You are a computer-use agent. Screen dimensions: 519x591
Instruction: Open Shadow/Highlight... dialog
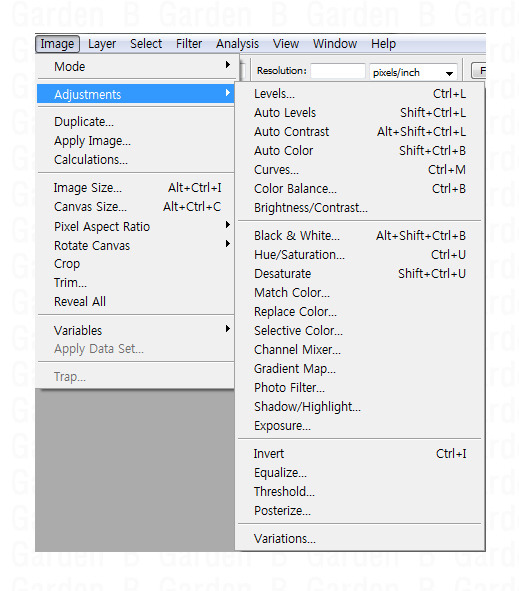pos(360,407)
